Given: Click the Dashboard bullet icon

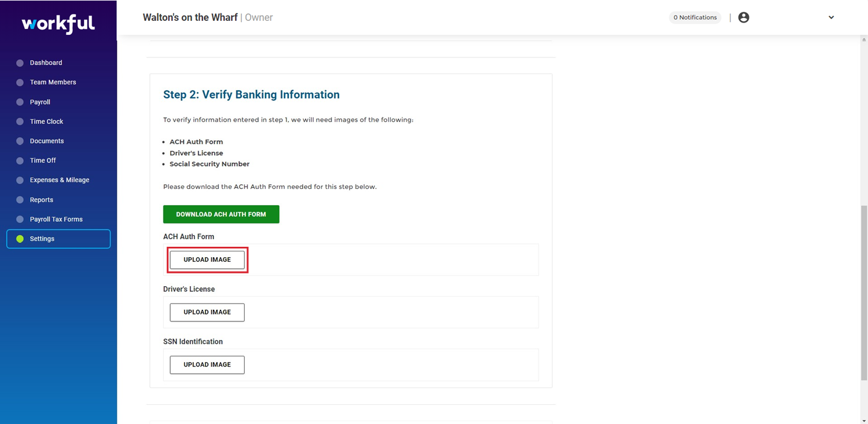Looking at the screenshot, I should point(20,63).
